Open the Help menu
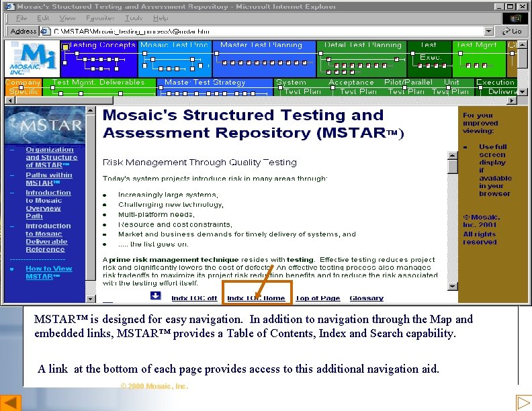 [x=161, y=18]
